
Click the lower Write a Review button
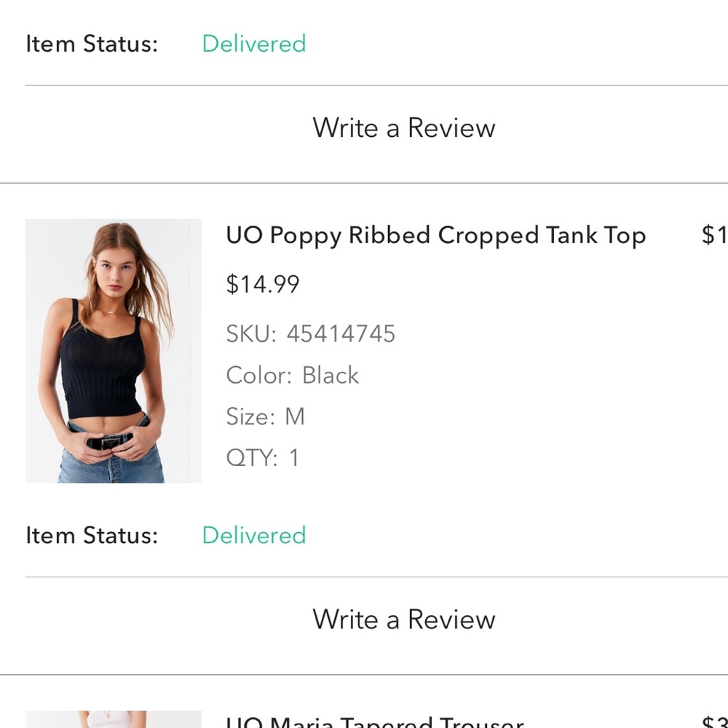(x=403, y=620)
